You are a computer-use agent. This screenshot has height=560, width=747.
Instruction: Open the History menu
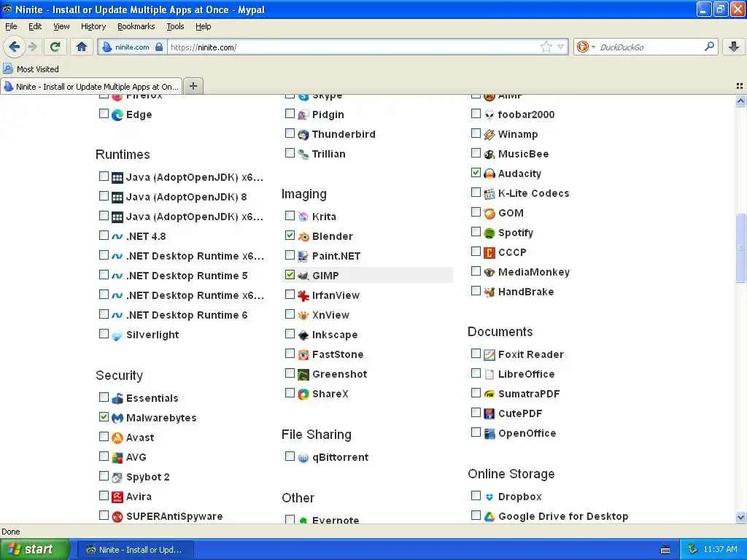[x=93, y=27]
